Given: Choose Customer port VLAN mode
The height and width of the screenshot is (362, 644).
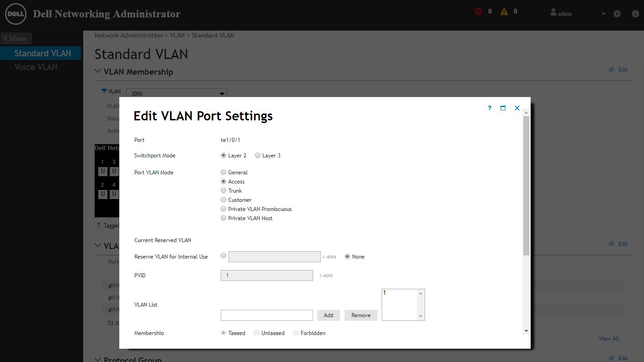Looking at the screenshot, I should click(224, 200).
